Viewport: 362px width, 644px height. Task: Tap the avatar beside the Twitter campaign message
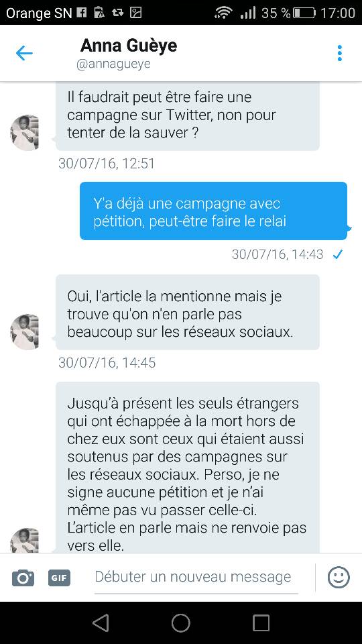[24, 133]
